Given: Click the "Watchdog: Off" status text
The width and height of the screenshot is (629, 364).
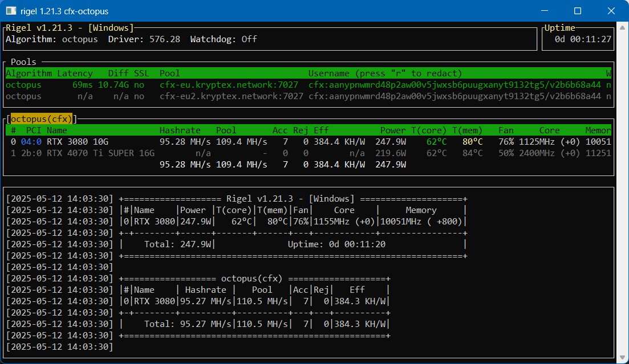Looking at the screenshot, I should coord(224,39).
